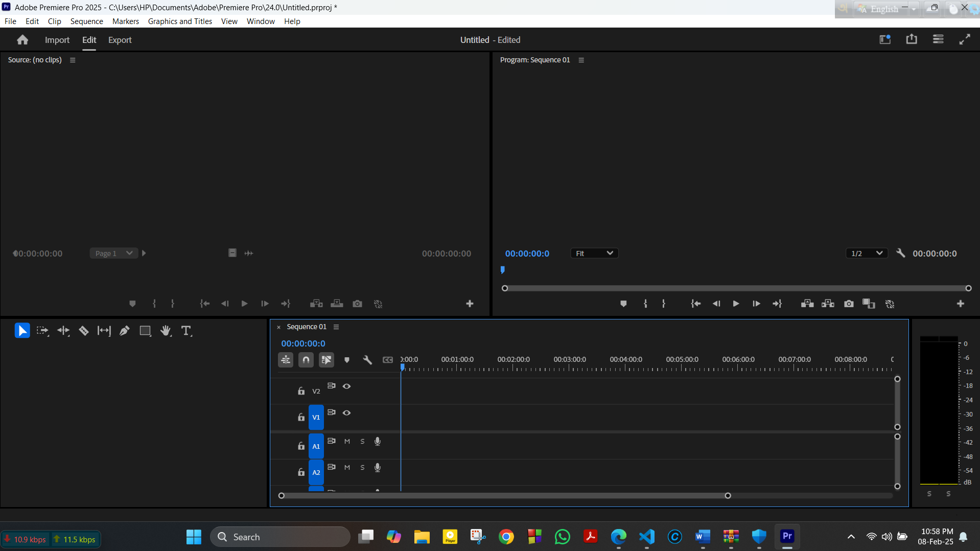Open Program monitor settings wrench
The height and width of the screenshot is (551, 980).
tap(900, 253)
